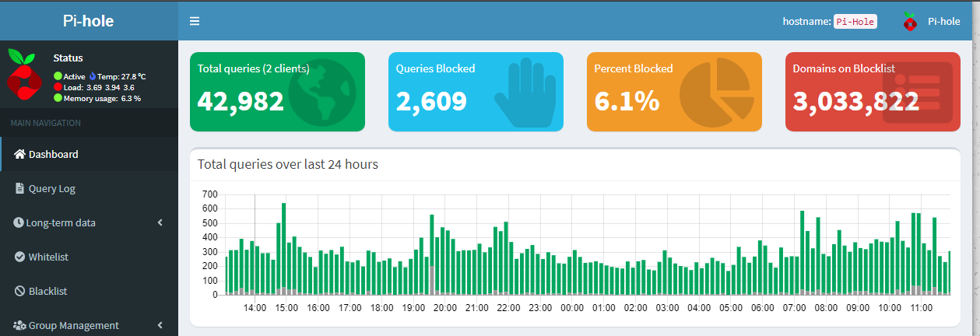This screenshot has width=980, height=336.
Task: Click the red Load status dot
Action: coord(58,87)
